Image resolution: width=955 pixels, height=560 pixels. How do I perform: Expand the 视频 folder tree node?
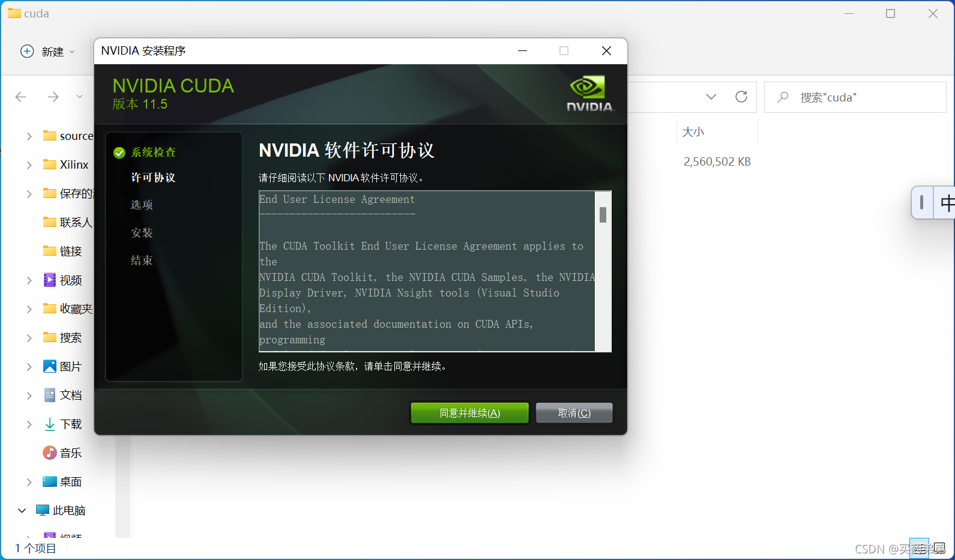pos(29,280)
